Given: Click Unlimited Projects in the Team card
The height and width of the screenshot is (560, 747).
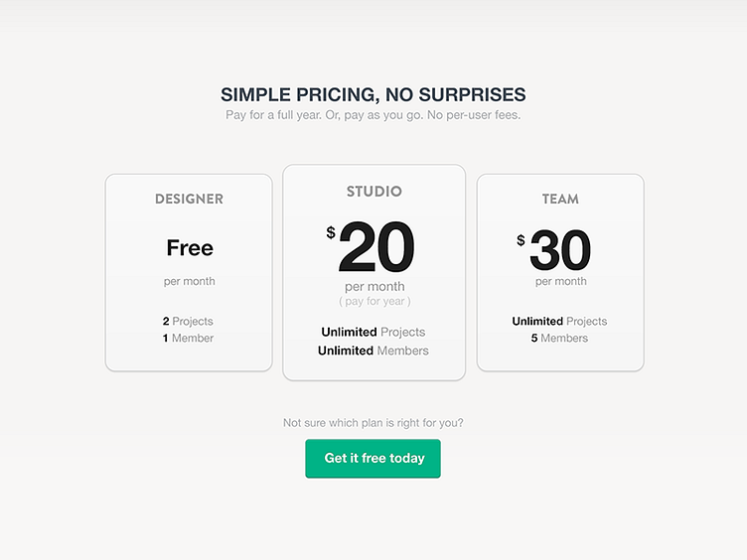Looking at the screenshot, I should (x=559, y=322).
